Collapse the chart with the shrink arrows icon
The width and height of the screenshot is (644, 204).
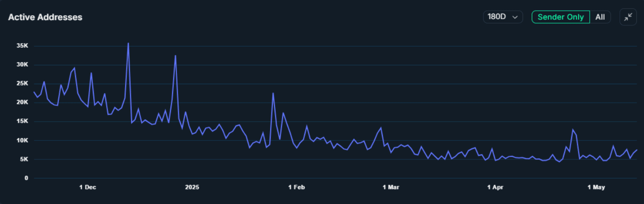[628, 17]
